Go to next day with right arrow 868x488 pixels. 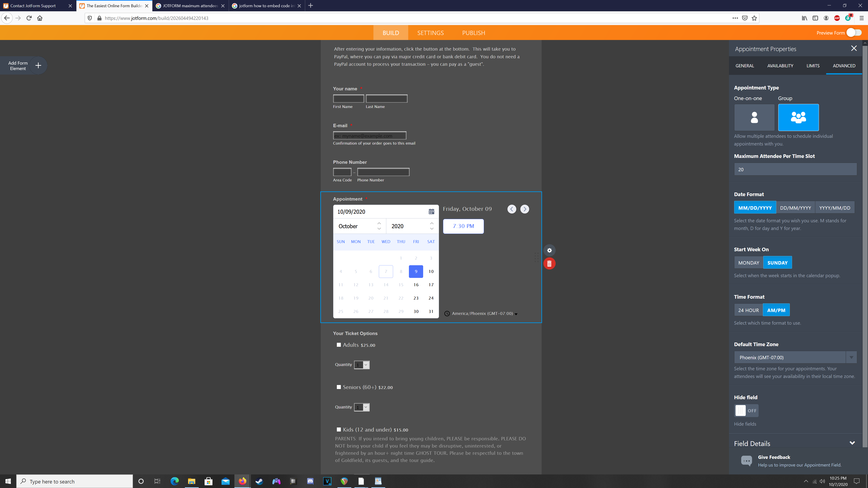(x=524, y=209)
